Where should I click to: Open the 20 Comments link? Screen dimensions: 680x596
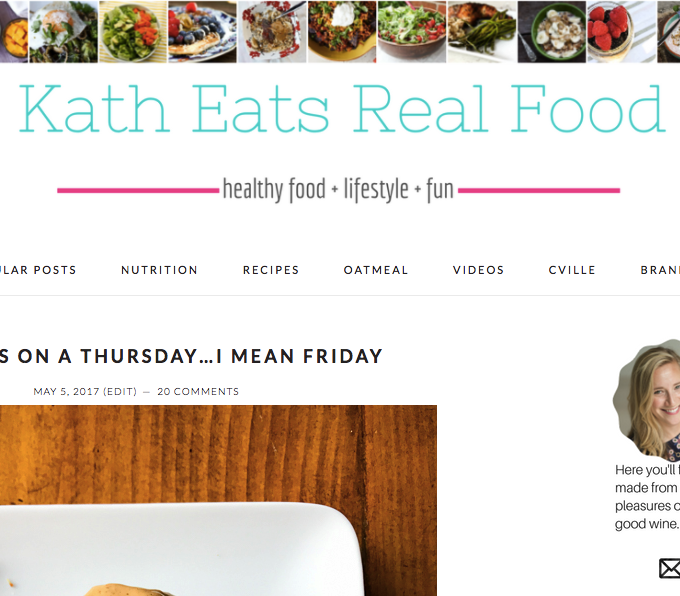point(198,392)
